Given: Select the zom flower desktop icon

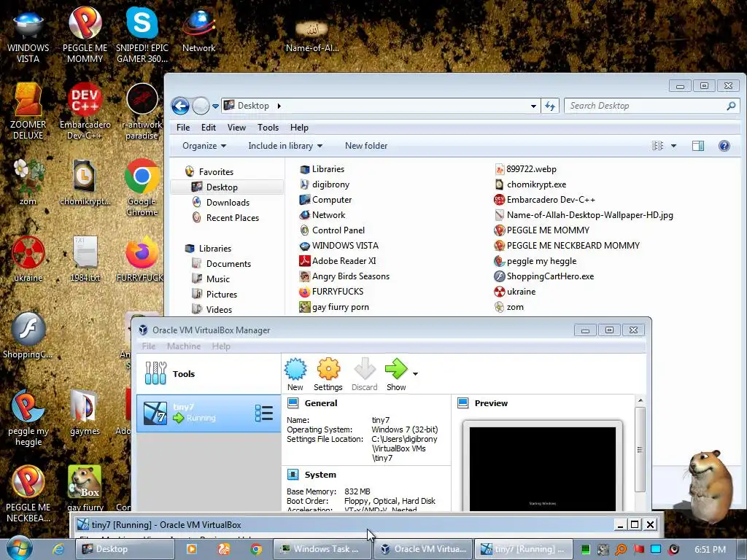Looking at the screenshot, I should [28, 182].
